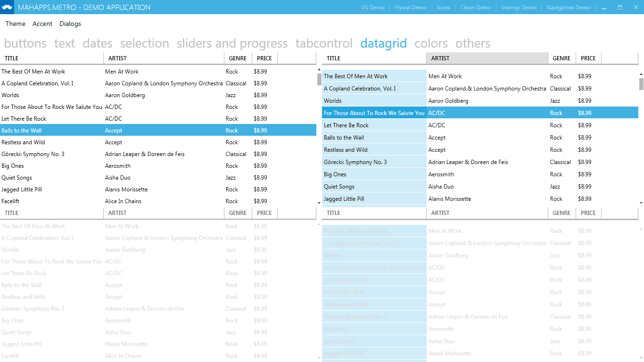Go to the sliders and progress tab
The width and height of the screenshot is (644, 362).
(232, 43)
